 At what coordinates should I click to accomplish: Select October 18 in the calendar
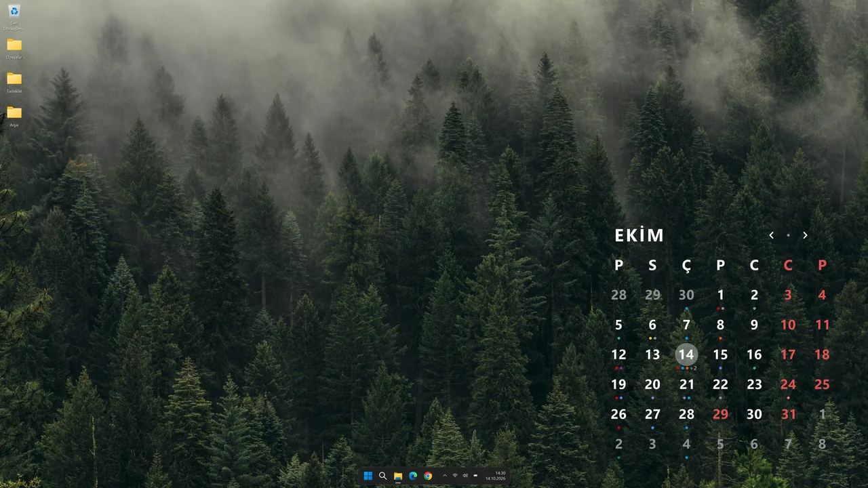coord(822,354)
